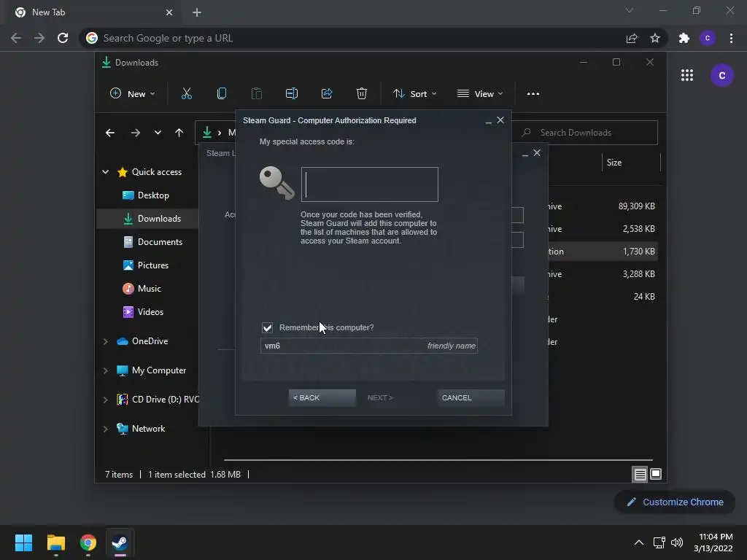Open the See more ellipsis menu in Explorer

(x=533, y=94)
